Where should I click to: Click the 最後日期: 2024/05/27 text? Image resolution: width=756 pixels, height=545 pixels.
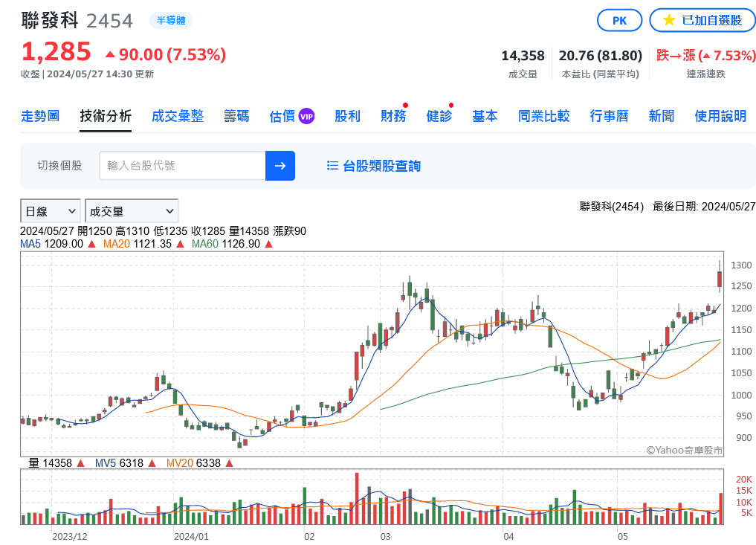pos(704,207)
